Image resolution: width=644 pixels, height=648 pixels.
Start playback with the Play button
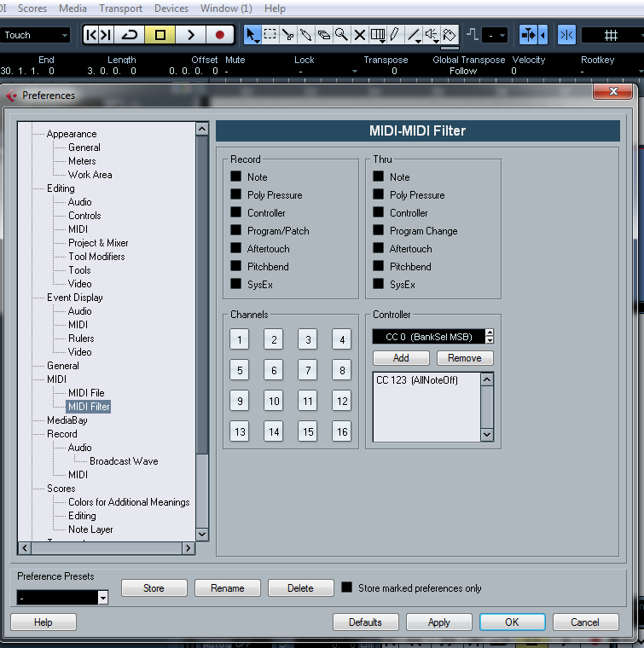[x=190, y=35]
